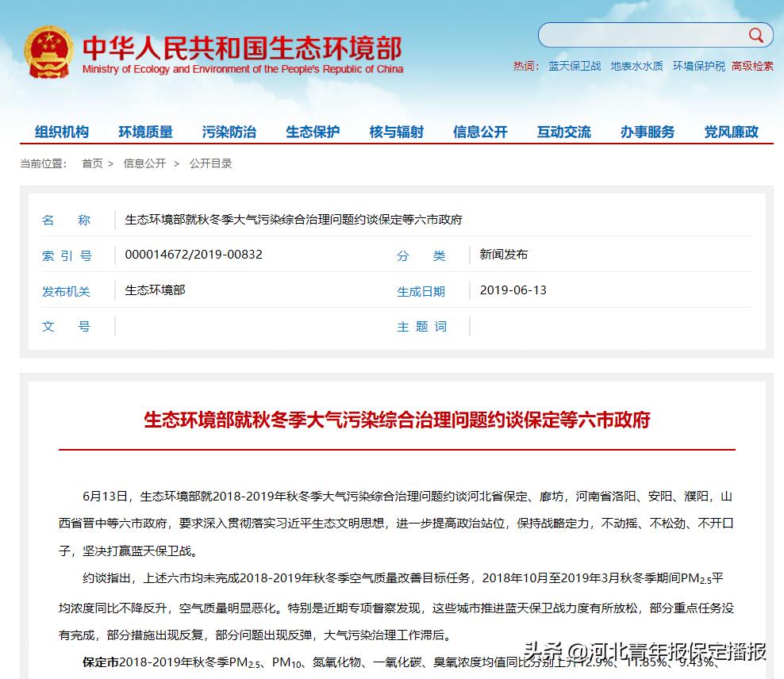
Task: Open the 组织机构 navigation menu
Action: (61, 132)
